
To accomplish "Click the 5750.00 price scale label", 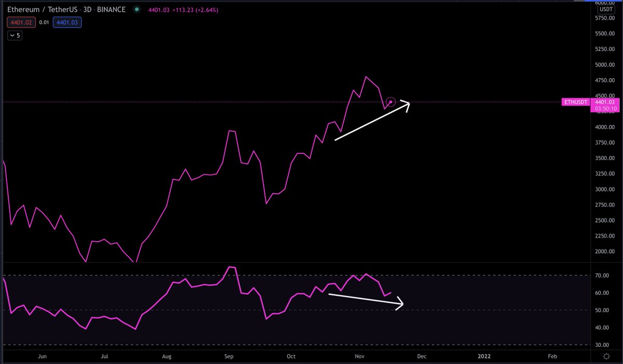I will [605, 18].
